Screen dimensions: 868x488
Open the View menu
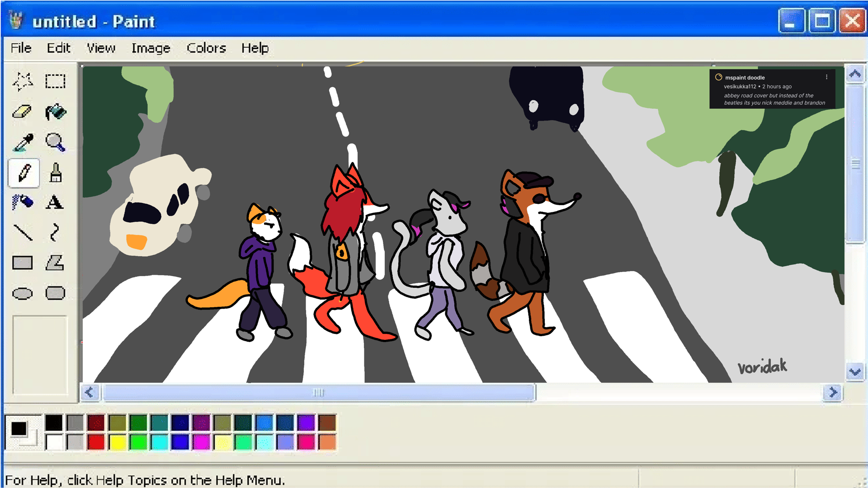click(101, 48)
